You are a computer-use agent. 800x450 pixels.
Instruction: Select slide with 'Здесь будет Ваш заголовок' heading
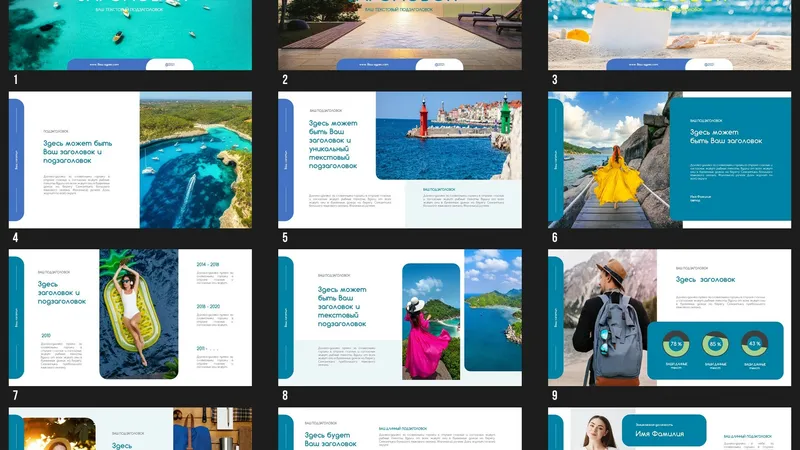(x=399, y=429)
